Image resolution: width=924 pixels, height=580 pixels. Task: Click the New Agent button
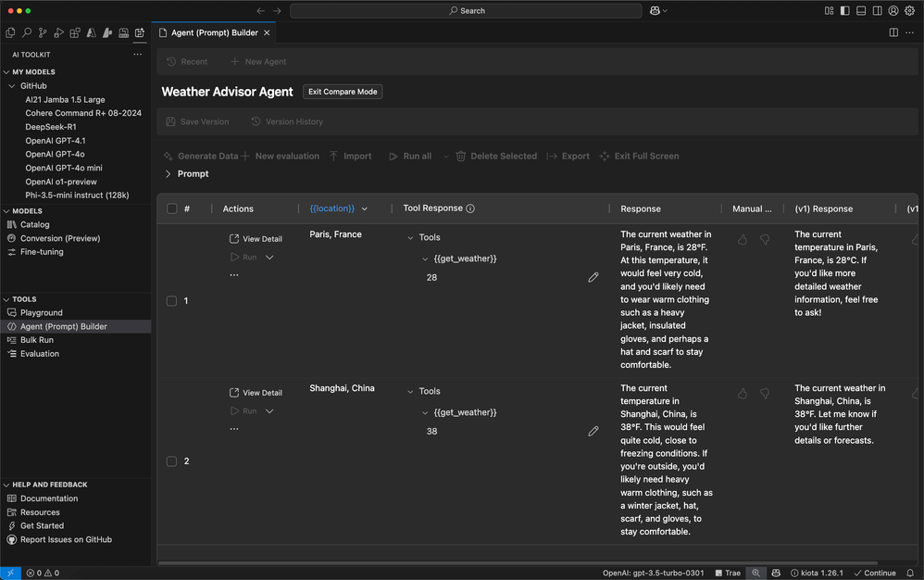pos(258,61)
